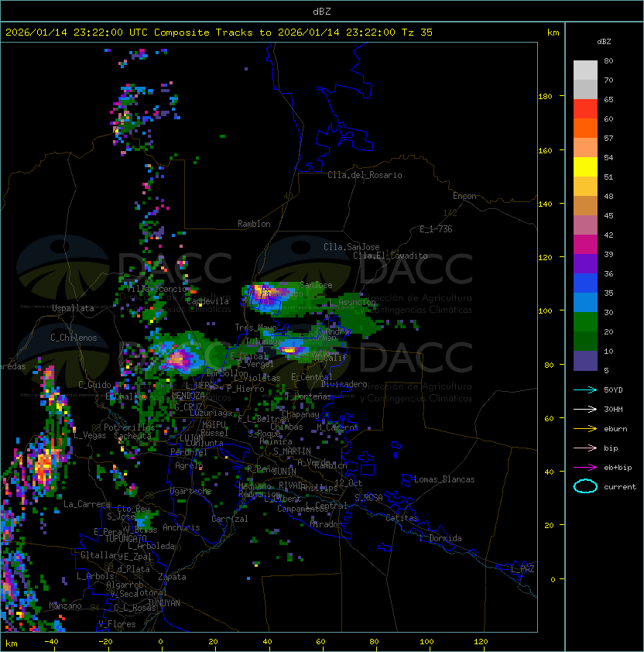
Task: Pick the slate 5–10 dBZ bottom swatch
Action: pos(585,361)
